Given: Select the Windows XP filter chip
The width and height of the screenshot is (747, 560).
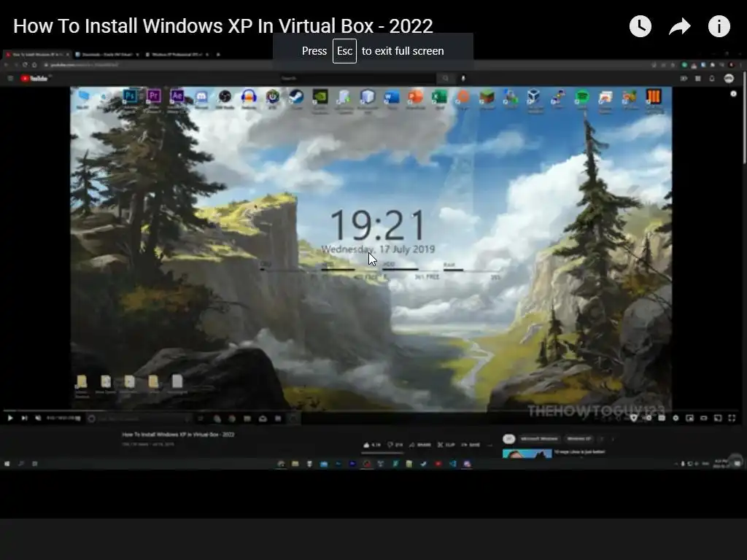Looking at the screenshot, I should 578,438.
